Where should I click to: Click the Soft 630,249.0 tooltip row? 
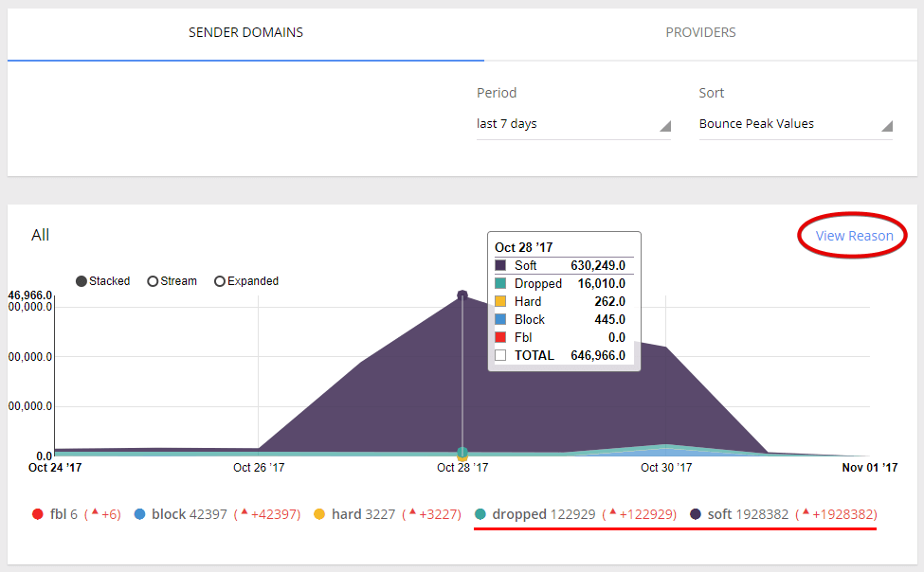coord(564,266)
